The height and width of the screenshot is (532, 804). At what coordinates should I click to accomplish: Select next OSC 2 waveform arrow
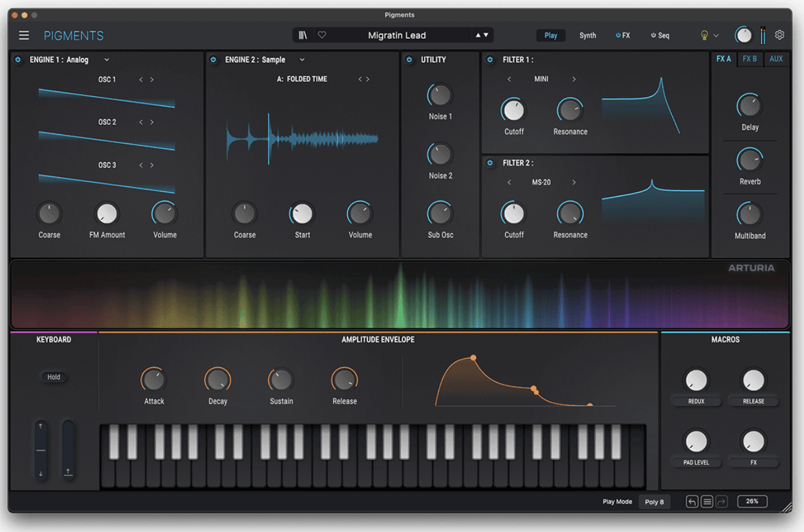[x=152, y=122]
